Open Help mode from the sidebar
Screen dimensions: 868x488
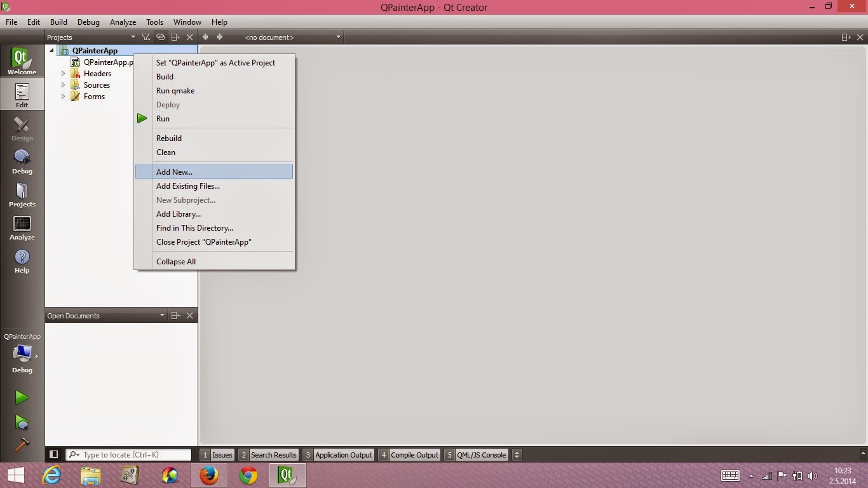click(22, 259)
